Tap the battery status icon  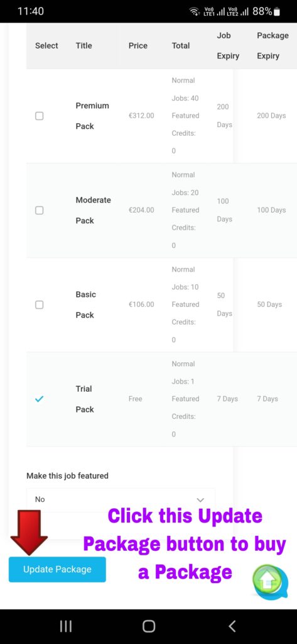(277, 11)
